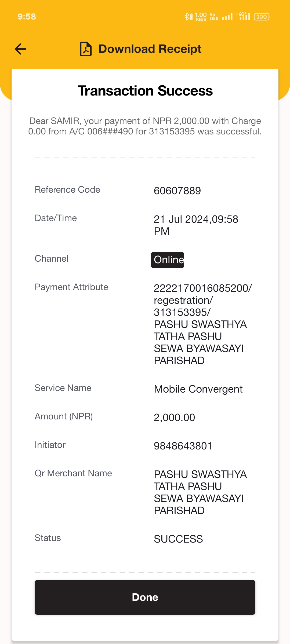Tap the network speed KB/S indicator
This screenshot has height=644, width=290.
[201, 17]
